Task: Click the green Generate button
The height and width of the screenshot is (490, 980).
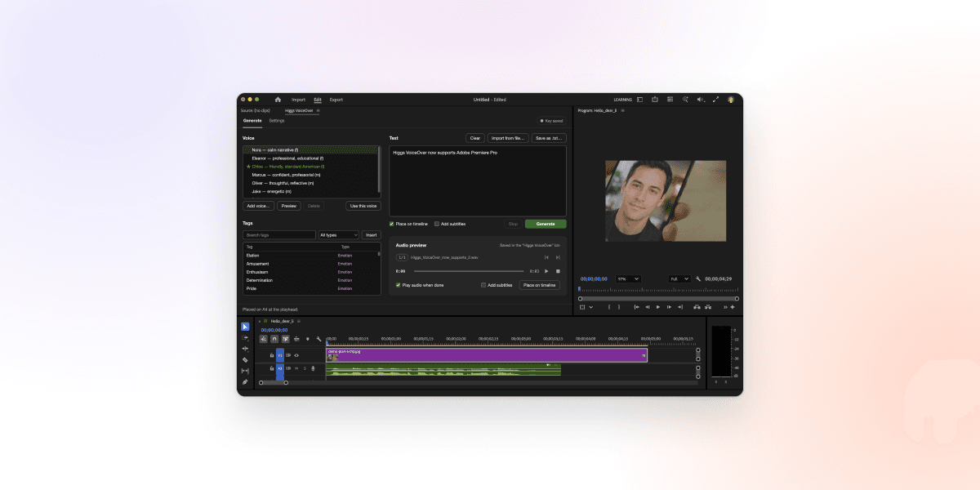Action: (546, 224)
